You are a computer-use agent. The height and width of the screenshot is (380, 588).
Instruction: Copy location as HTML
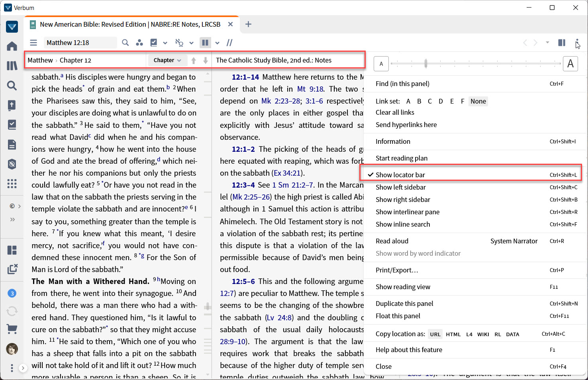(453, 334)
